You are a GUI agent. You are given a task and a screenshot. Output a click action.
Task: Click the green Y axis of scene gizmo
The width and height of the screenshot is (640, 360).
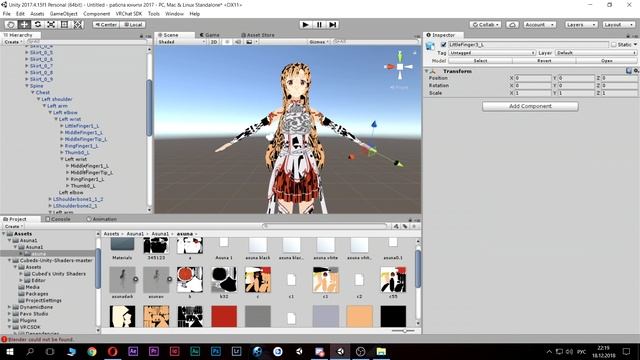pos(400,56)
